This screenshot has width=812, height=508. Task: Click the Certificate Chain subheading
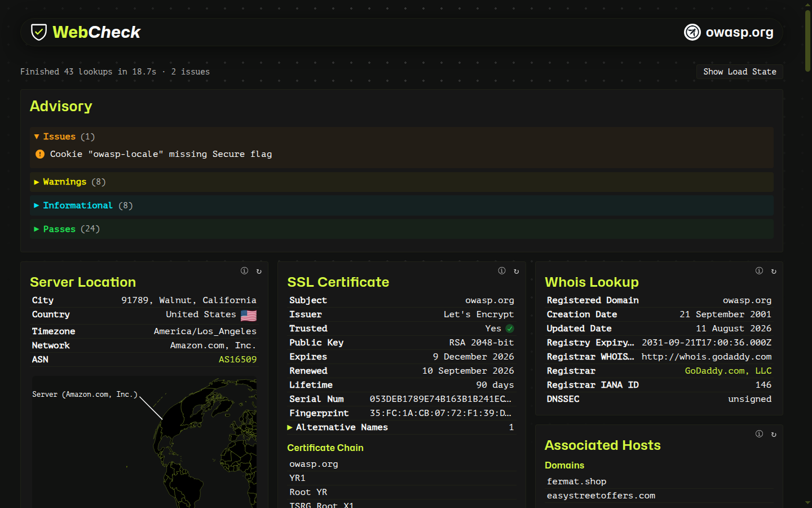point(325,448)
